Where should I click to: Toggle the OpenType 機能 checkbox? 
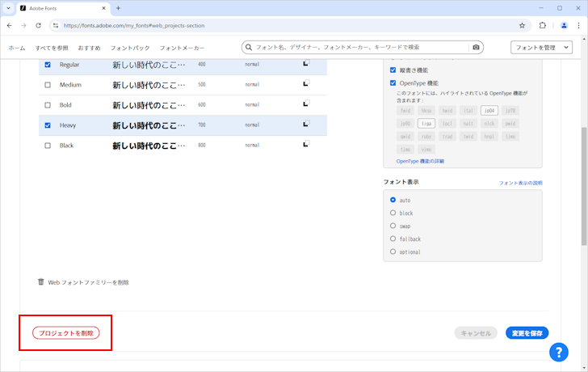[393, 83]
